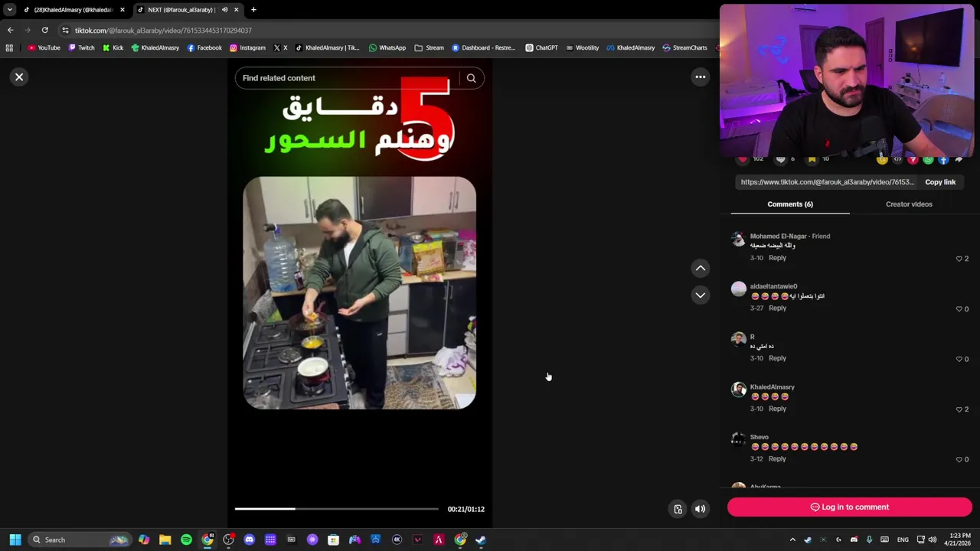Close the NEXT @farouk_al3araby tab
Viewport: 980px width, 551px height.
tap(236, 10)
